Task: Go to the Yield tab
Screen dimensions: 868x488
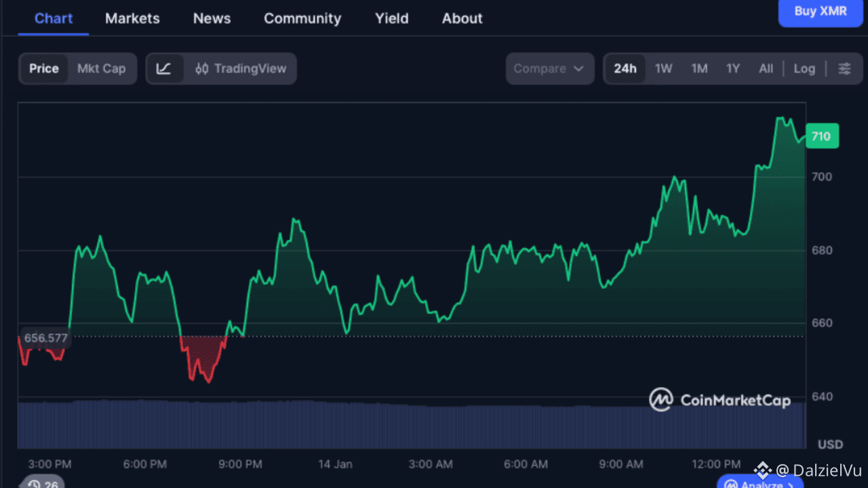Action: (x=392, y=18)
